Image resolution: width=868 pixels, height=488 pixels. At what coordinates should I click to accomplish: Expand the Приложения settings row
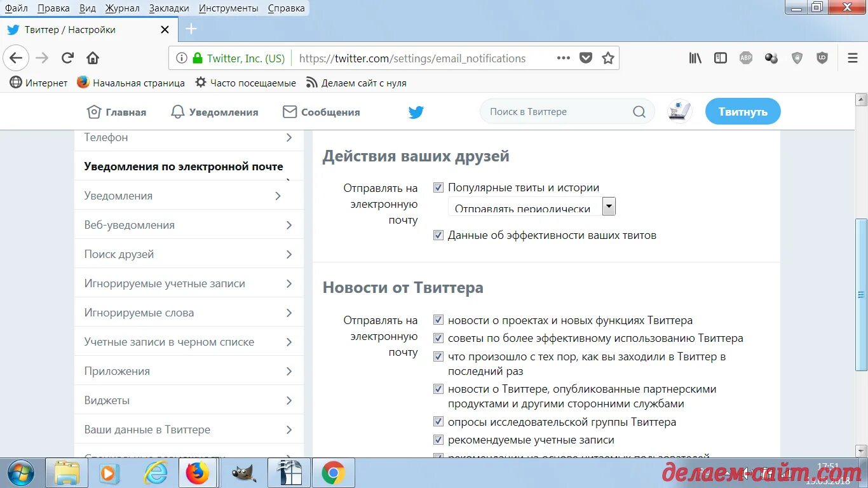189,371
